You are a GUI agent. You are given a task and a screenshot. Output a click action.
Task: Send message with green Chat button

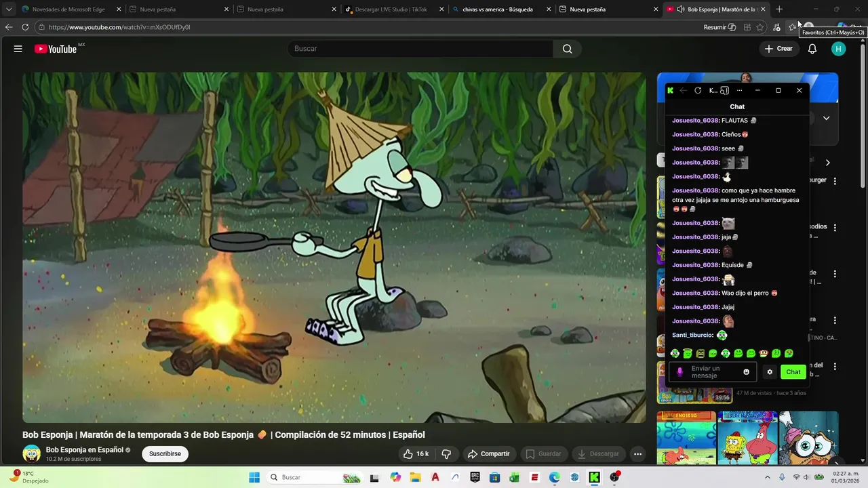tap(793, 372)
